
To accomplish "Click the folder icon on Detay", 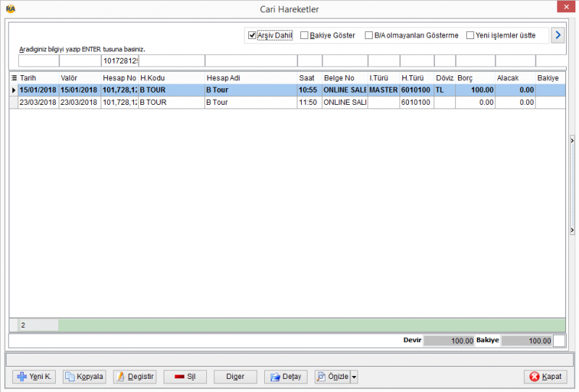I will [275, 377].
